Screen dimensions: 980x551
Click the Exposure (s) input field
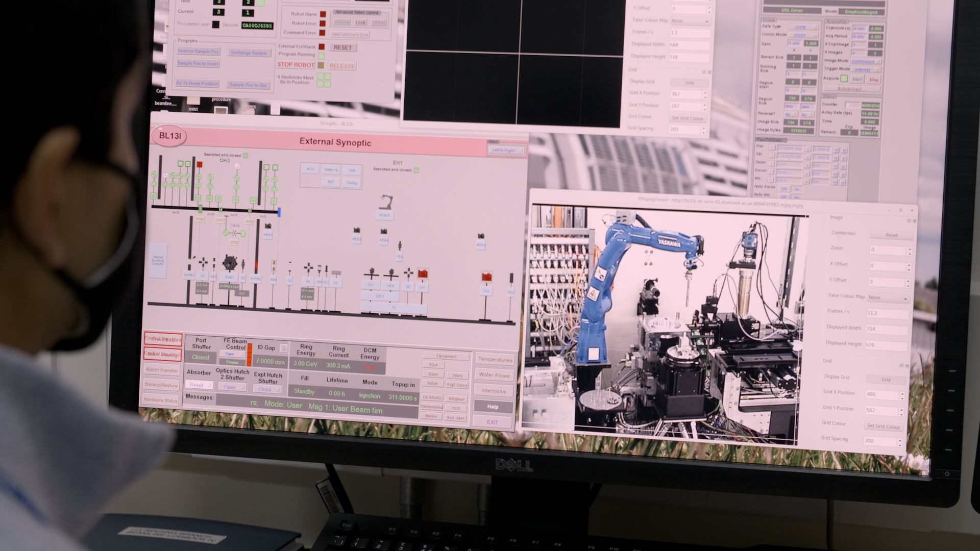coord(859,29)
